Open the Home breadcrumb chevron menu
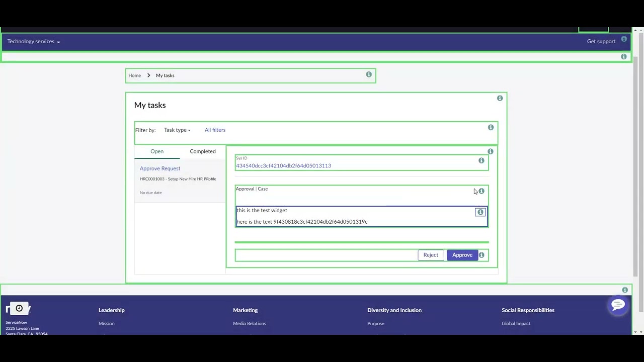This screenshot has width=644, height=362. 148,75
